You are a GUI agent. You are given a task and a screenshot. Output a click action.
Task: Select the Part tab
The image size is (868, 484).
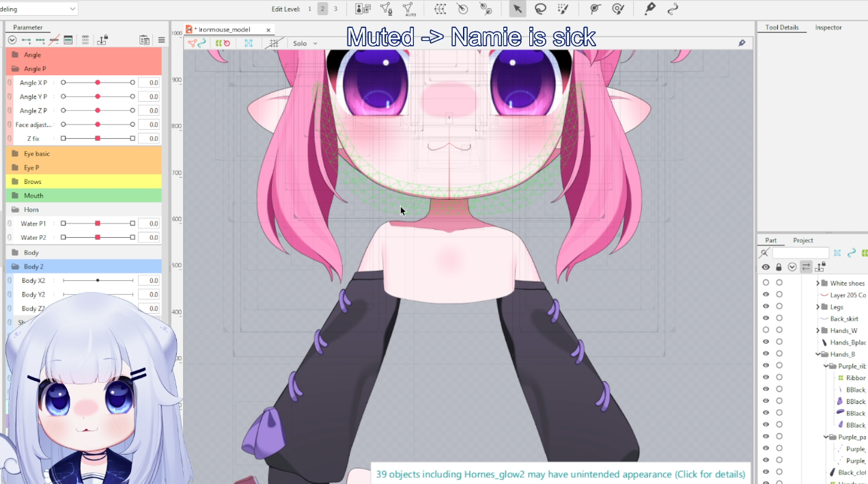tap(770, 240)
